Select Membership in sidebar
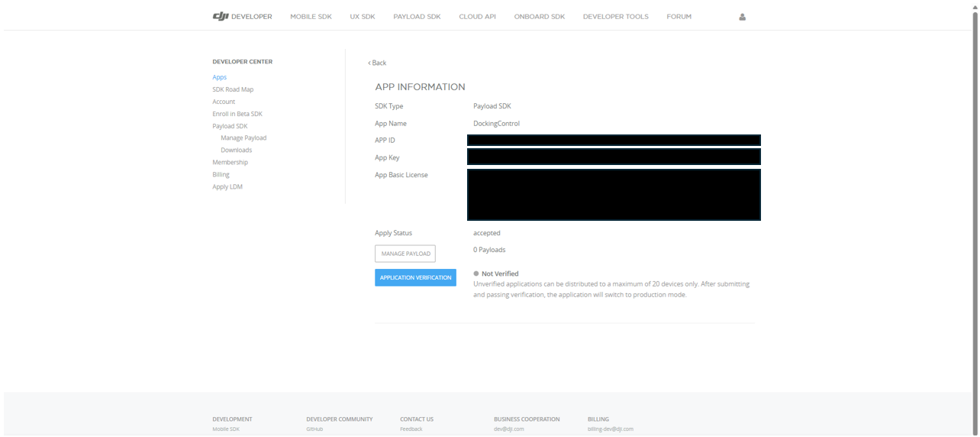Image resolution: width=980 pixels, height=437 pixels. pyautogui.click(x=230, y=163)
